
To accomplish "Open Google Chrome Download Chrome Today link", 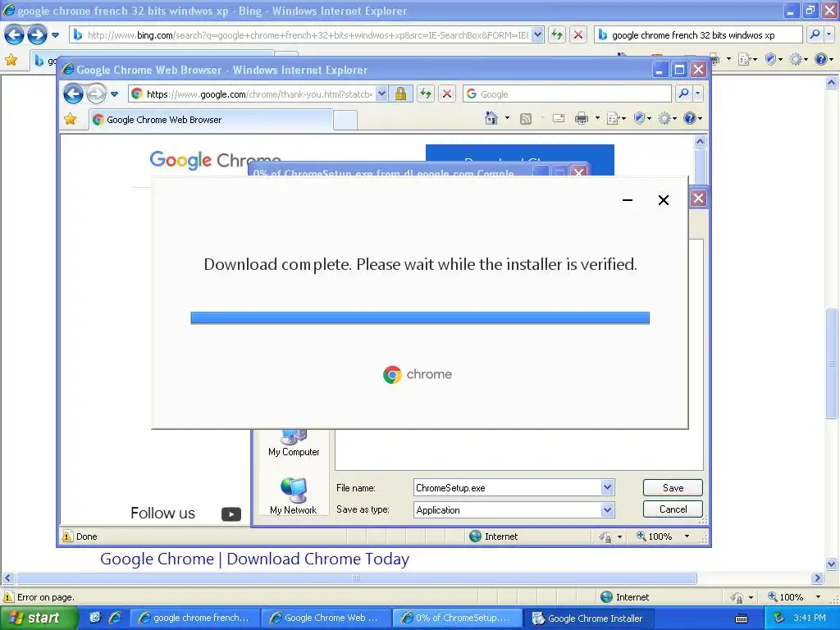I will coord(254,559).
